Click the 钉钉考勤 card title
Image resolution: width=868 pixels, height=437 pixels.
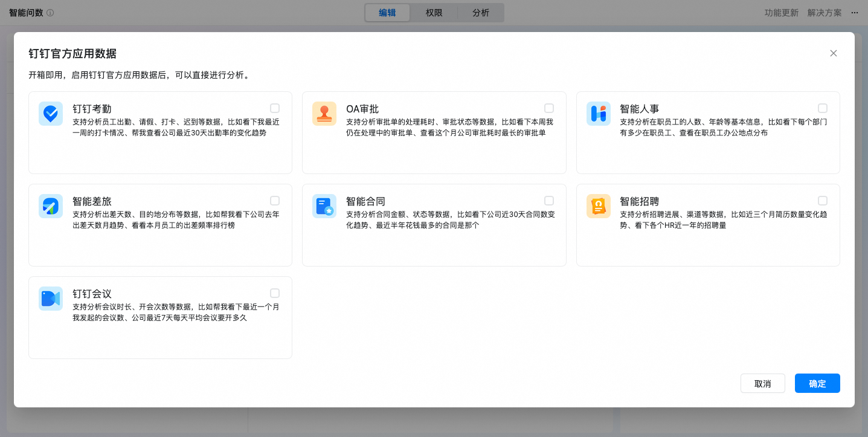[x=92, y=109]
